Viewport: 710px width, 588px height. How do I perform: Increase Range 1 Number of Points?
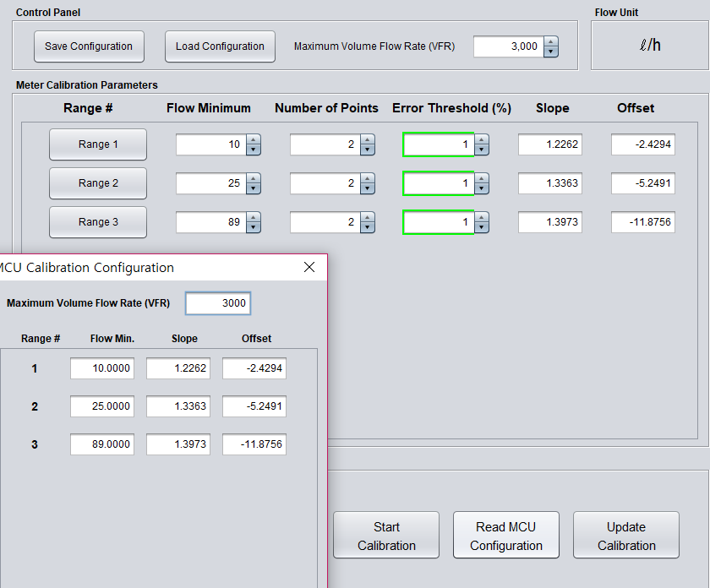pyautogui.click(x=368, y=139)
